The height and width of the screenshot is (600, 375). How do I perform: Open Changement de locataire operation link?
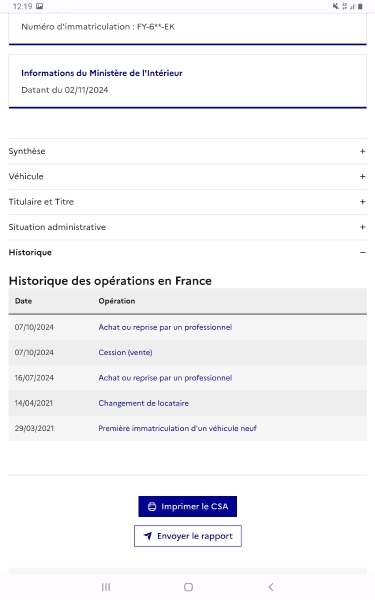coord(143,403)
